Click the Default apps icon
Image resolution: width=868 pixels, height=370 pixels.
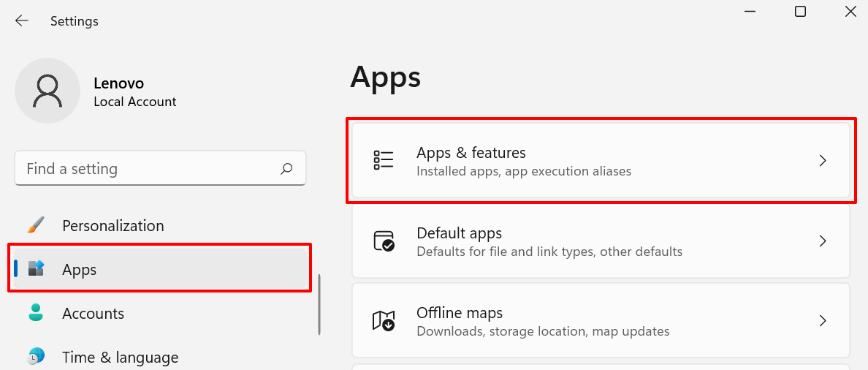[384, 241]
